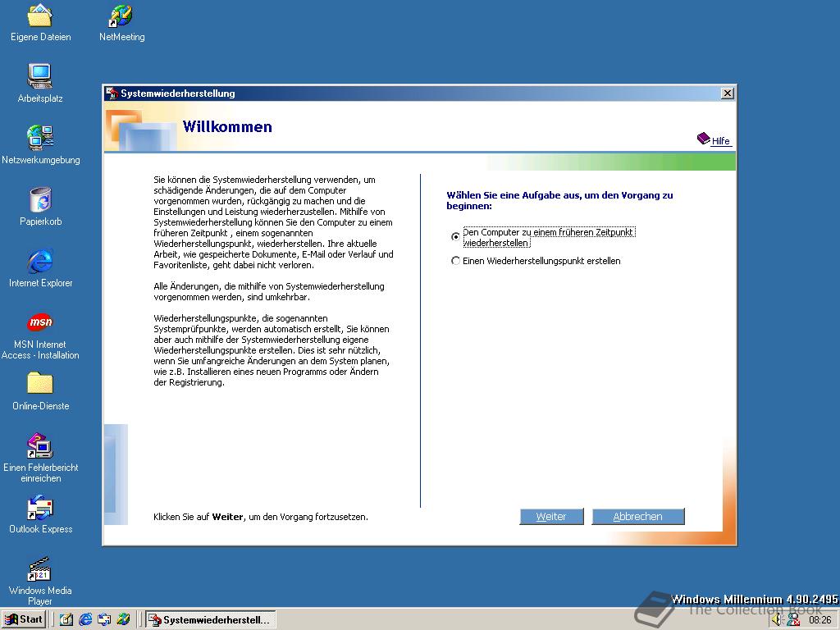Open the Hilfe link

point(714,139)
